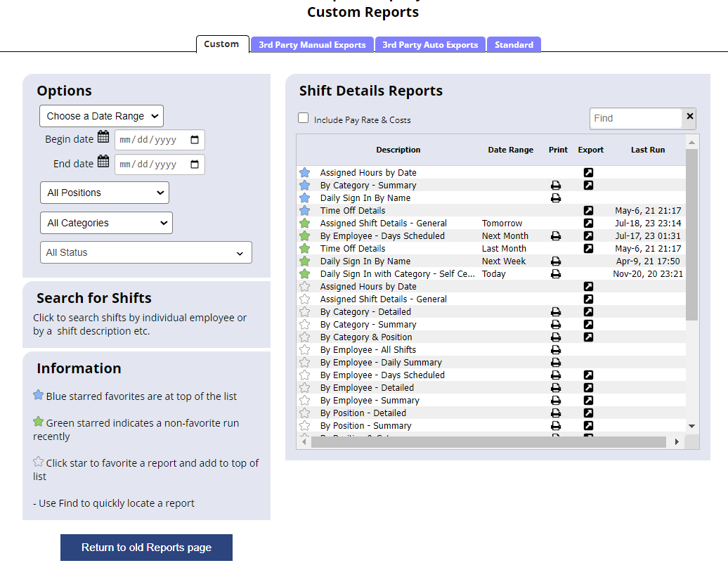The width and height of the screenshot is (728, 563).
Task: Unfavorite the blue-starred Time Off Details report
Action: pyautogui.click(x=304, y=211)
